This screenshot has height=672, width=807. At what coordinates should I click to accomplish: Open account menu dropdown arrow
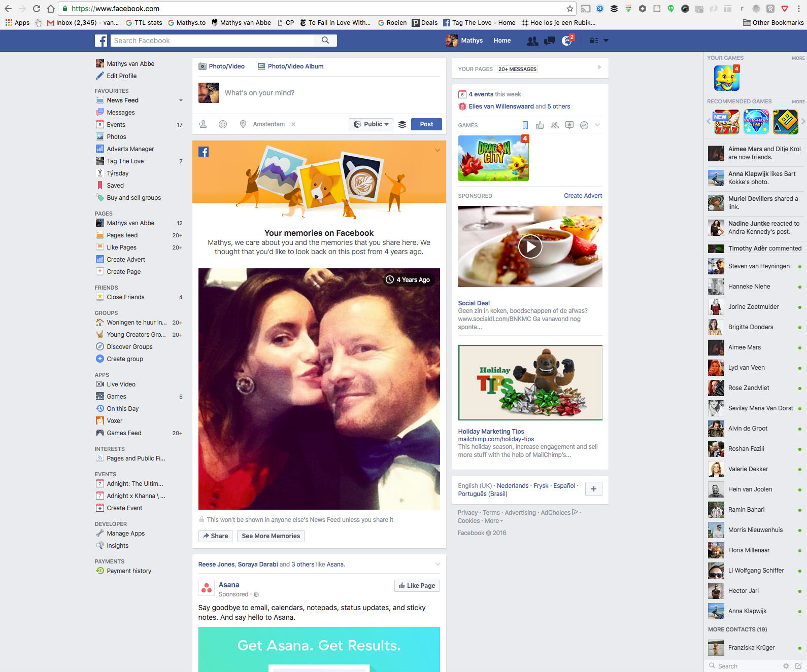click(x=606, y=41)
